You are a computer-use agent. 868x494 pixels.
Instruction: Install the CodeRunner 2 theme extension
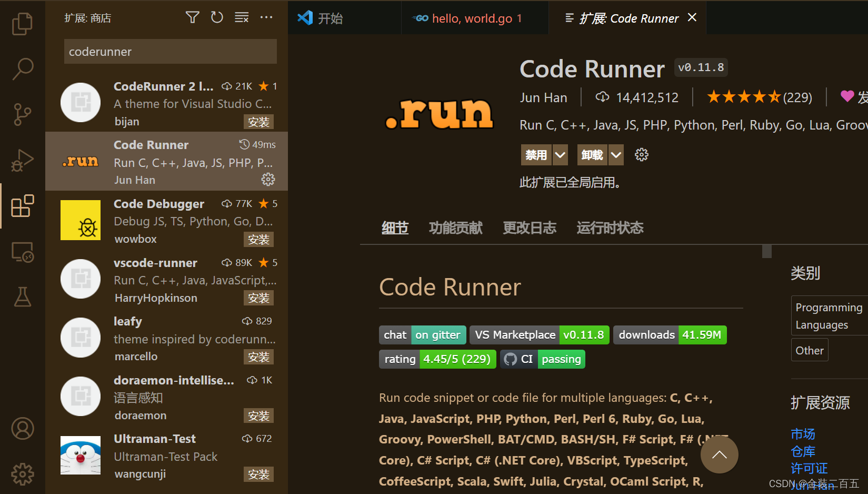[258, 122]
